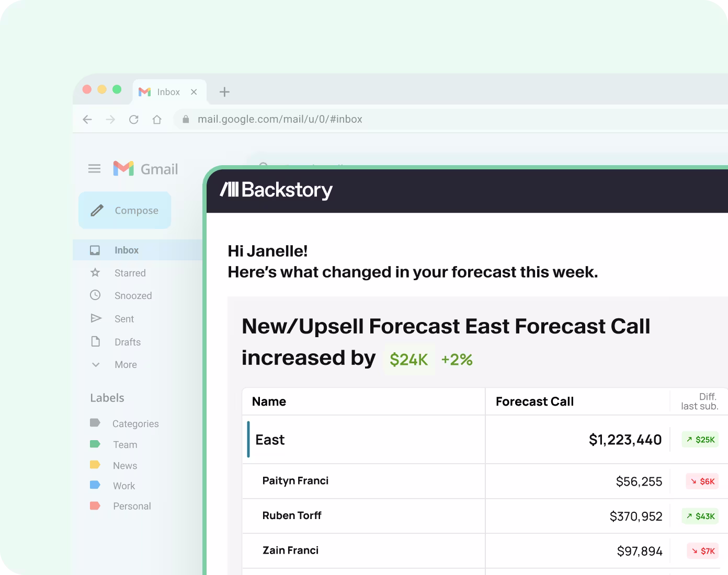Click the green $25K diff badge
Image resolution: width=728 pixels, height=575 pixels.
pyautogui.click(x=700, y=440)
